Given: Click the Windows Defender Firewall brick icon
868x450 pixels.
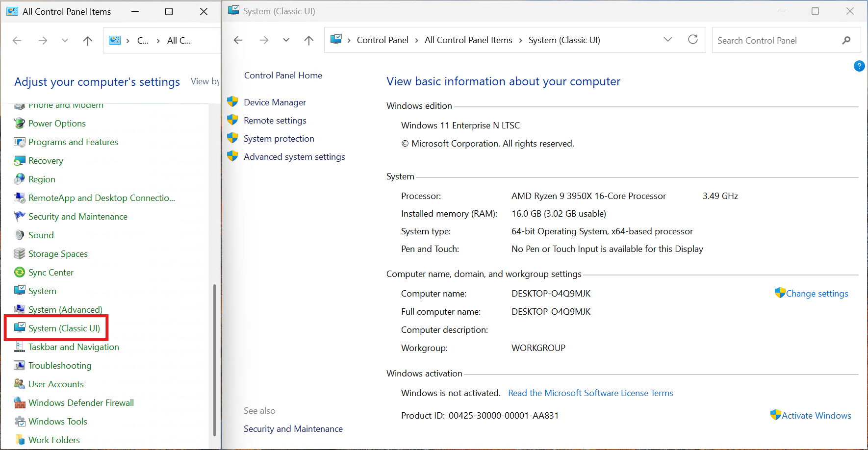Looking at the screenshot, I should (x=20, y=403).
